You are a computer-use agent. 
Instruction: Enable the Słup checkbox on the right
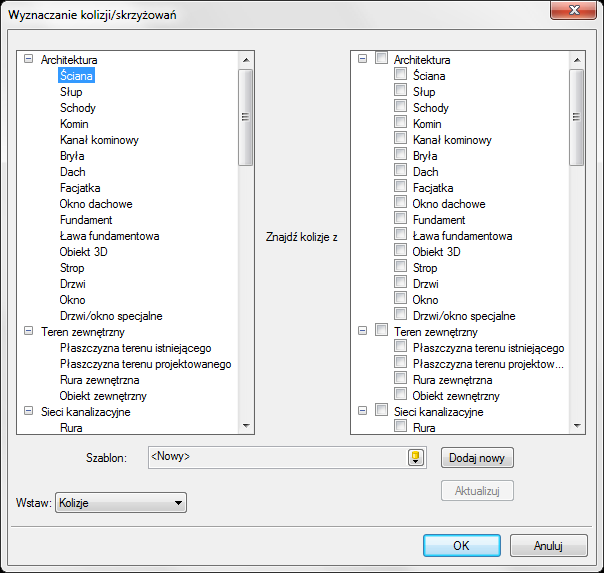coord(401,90)
